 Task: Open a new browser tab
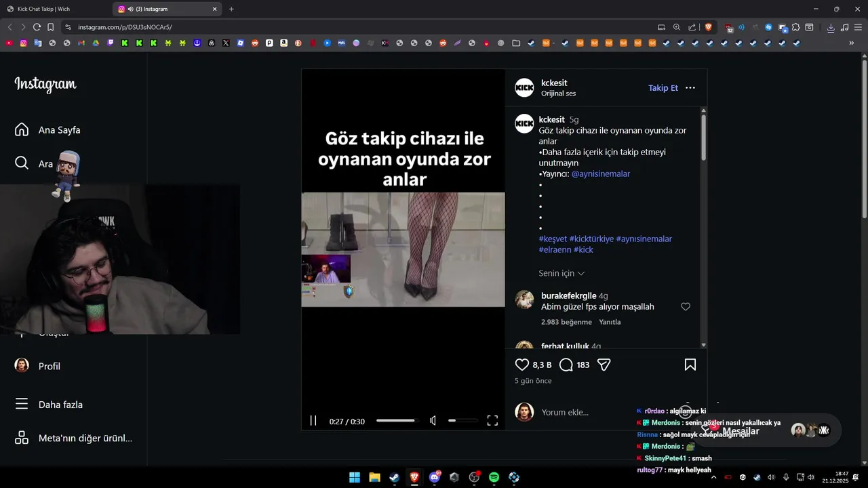click(x=231, y=9)
